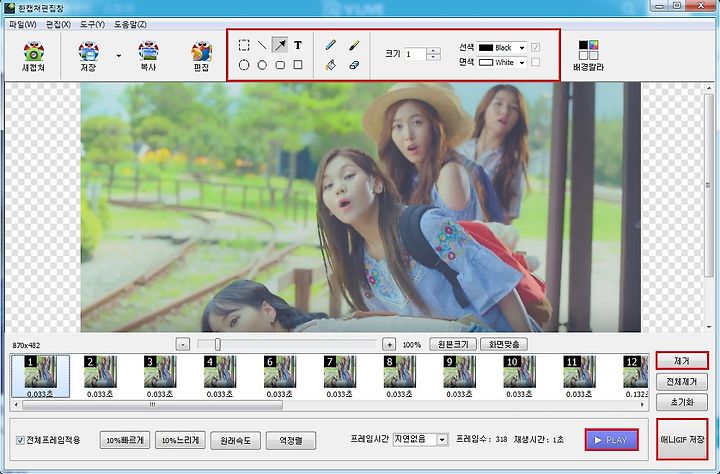
Task: Select the T text tool
Action: click(x=298, y=45)
